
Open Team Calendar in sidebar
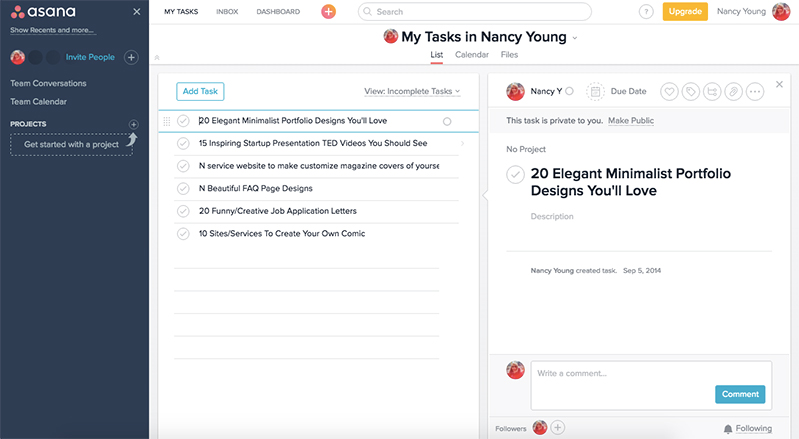tap(39, 102)
